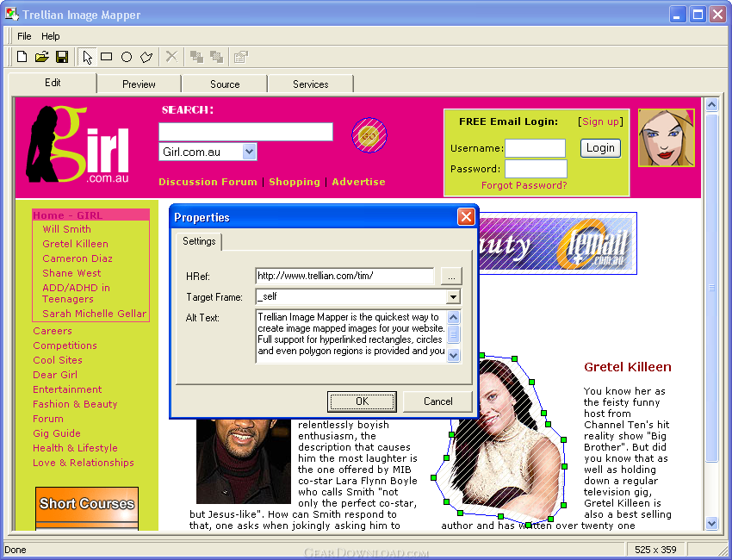Select the Settings tab in Properties
Viewport: 732px width, 560px height.
(199, 241)
